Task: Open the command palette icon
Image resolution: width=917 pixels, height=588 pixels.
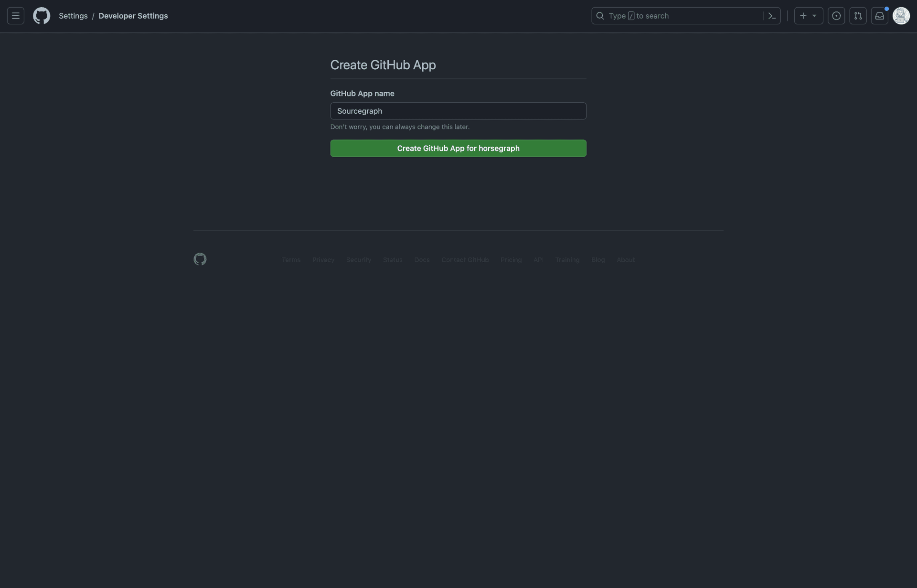Action: [772, 16]
